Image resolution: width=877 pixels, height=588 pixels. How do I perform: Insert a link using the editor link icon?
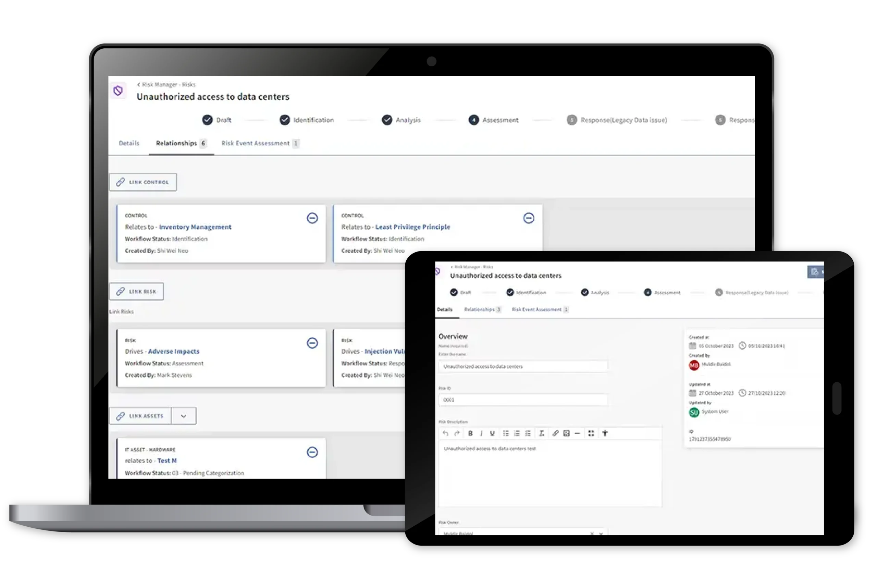[555, 433]
